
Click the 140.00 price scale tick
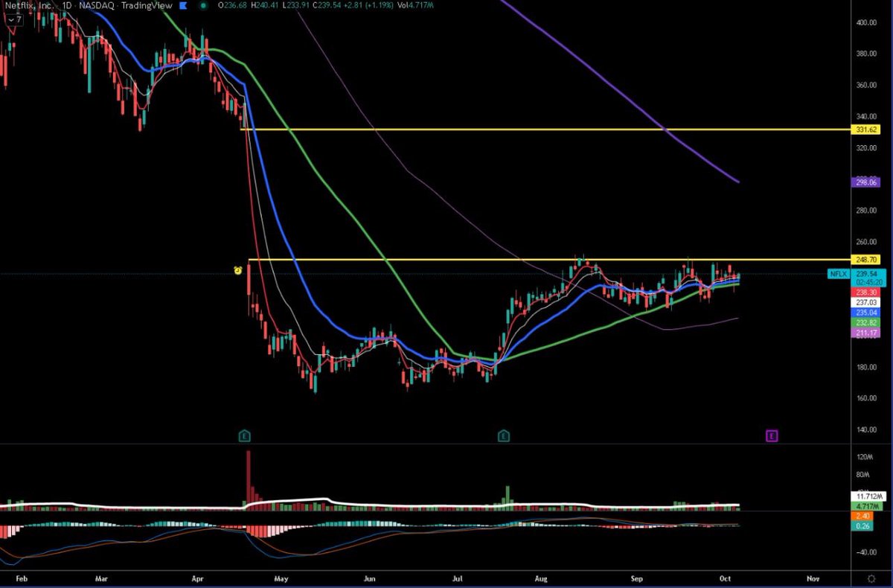coord(867,429)
